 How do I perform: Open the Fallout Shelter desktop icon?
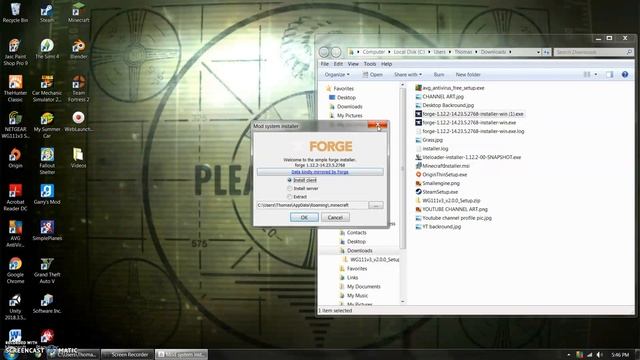click(47, 161)
